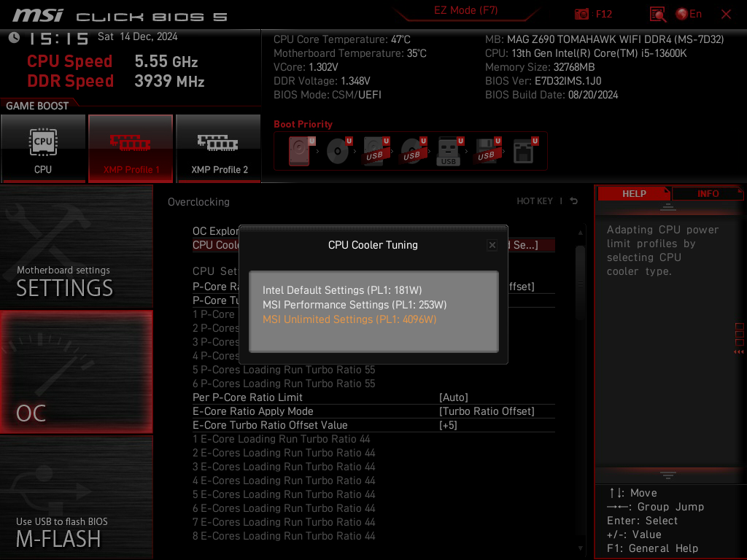
Task: Toggle the CPU Game Boost button
Action: pyautogui.click(x=43, y=149)
